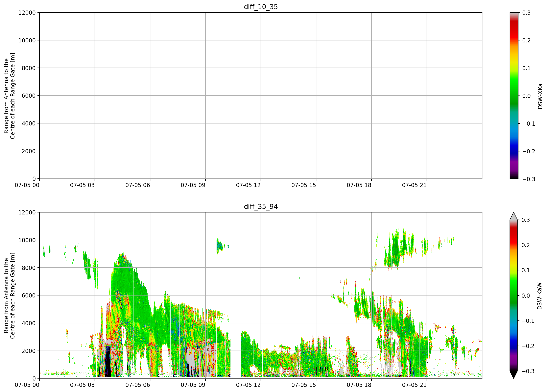Viewport: 547px width, 392px height.
Task: Click 0.0 tick on DSW-XKa colorbar
Action: pyautogui.click(x=527, y=96)
